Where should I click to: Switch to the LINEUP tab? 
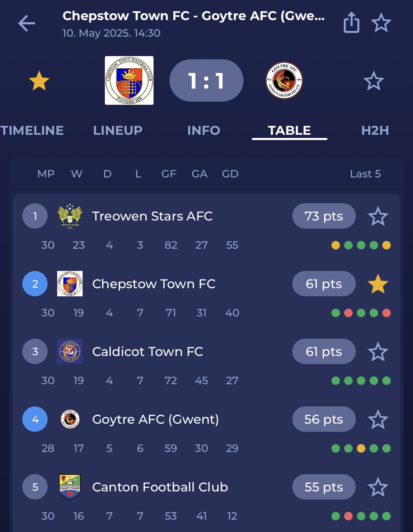[x=118, y=131]
